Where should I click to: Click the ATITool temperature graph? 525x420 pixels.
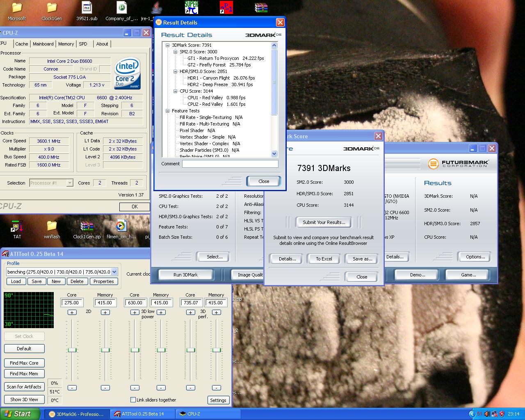pos(29,310)
